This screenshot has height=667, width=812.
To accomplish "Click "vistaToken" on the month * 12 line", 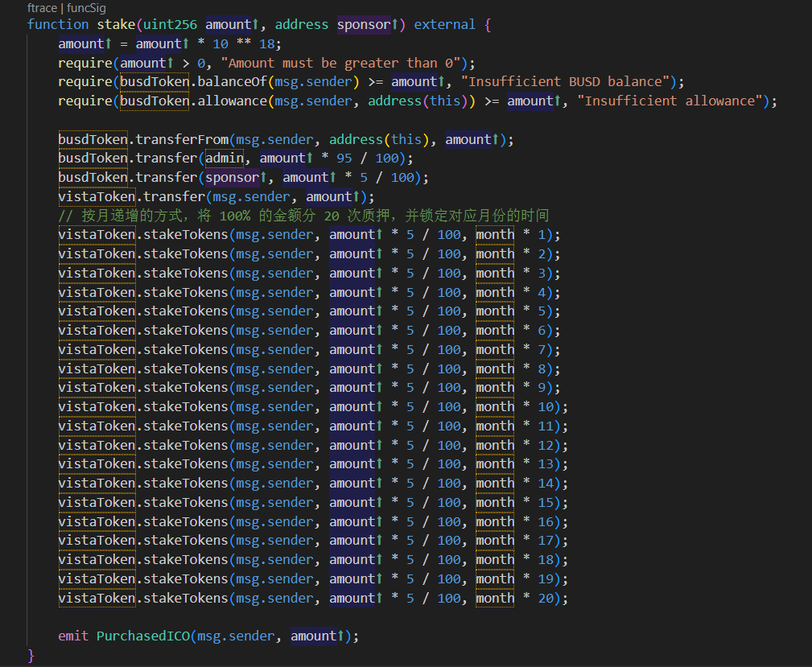I will 97,446.
